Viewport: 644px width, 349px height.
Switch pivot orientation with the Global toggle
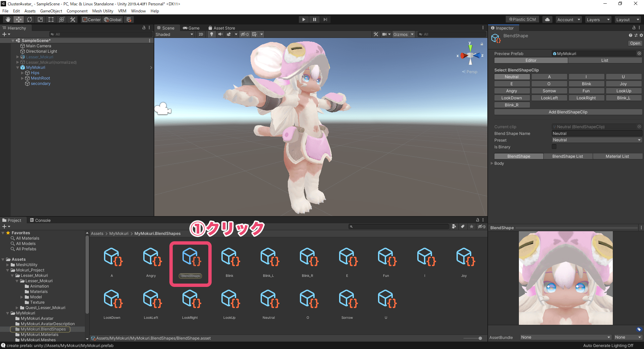point(113,19)
